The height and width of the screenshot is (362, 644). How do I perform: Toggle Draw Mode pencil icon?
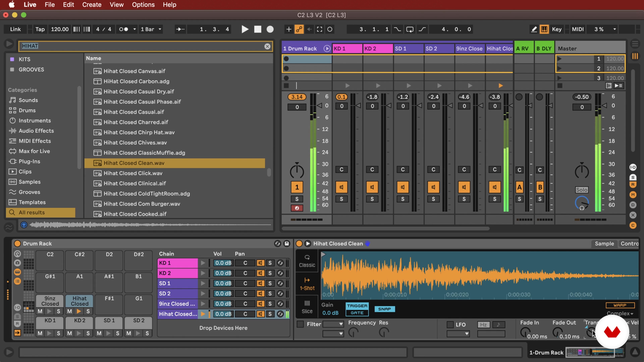[x=534, y=29]
